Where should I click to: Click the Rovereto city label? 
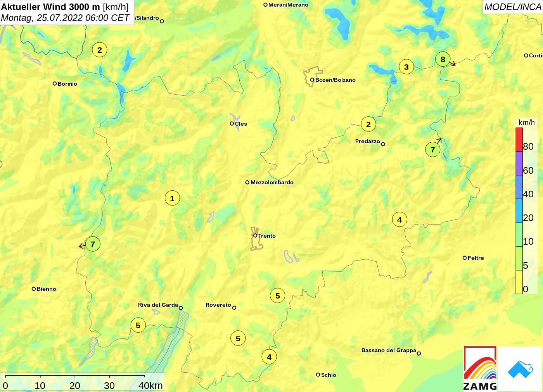(218, 305)
